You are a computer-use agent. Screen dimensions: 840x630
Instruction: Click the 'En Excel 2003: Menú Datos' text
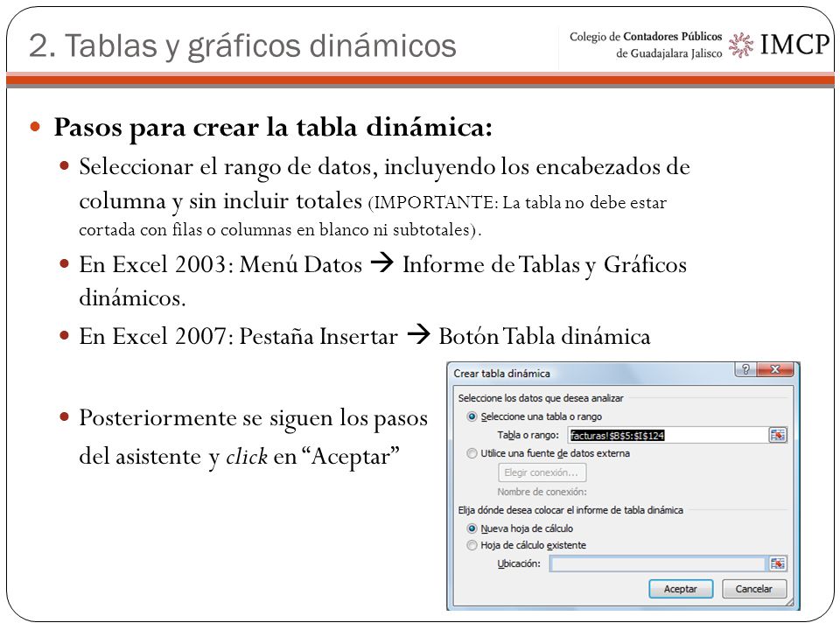click(x=220, y=264)
